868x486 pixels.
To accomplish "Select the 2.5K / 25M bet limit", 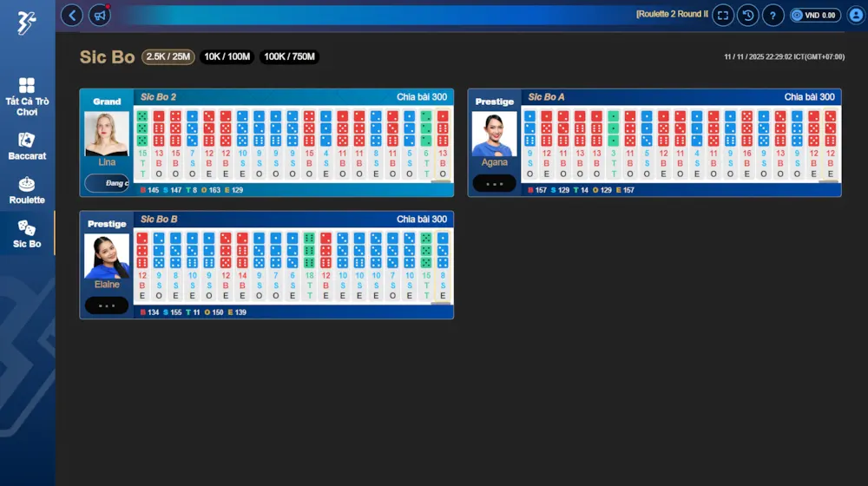I will tap(168, 57).
